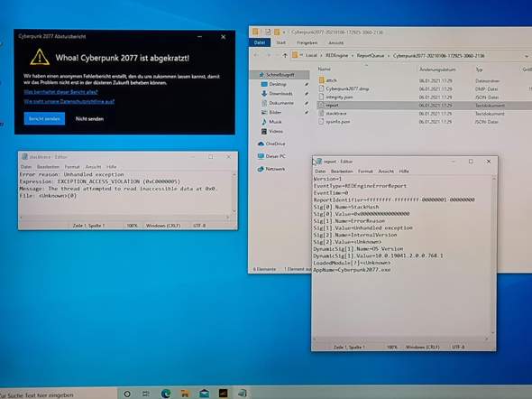
Task: Switch to the Ansicht ribbon tab in Explorer
Action: pyautogui.click(x=336, y=42)
